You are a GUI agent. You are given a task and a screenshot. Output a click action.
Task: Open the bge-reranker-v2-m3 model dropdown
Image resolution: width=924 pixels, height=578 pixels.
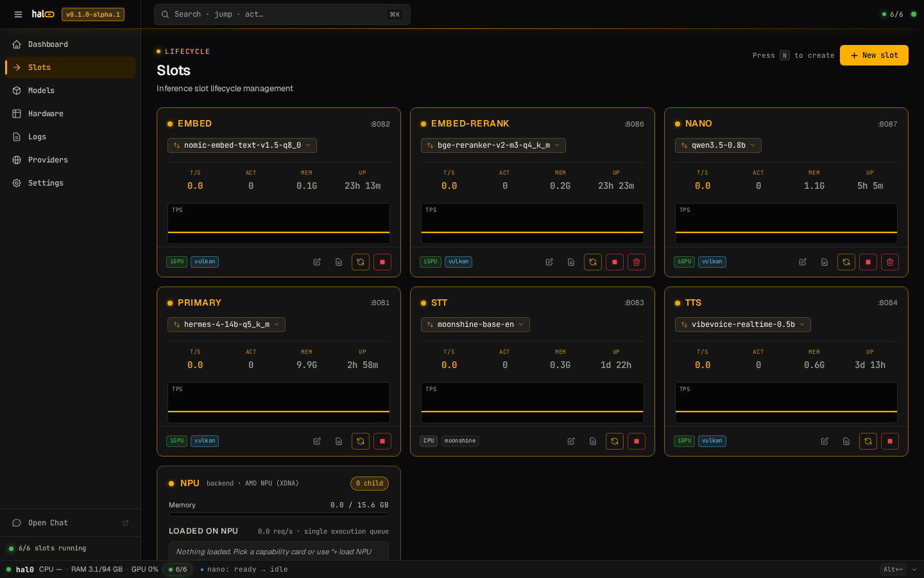point(493,145)
